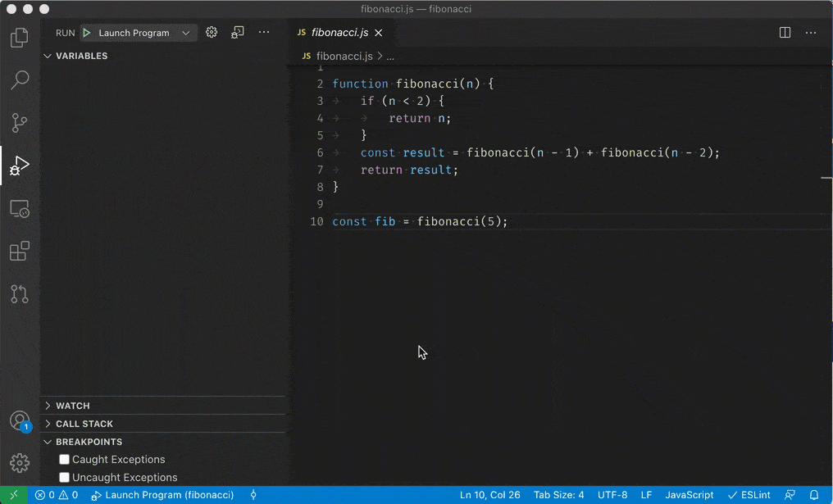Start debugging with the green Run arrow
The height and width of the screenshot is (504, 833).
pyautogui.click(x=86, y=33)
